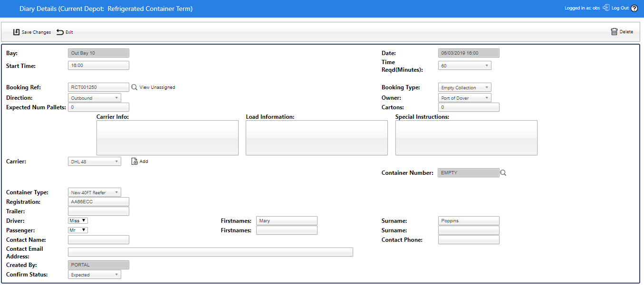Screen dimensions: 644x285
Task: Click the Save Changes disk icon
Action: pyautogui.click(x=16, y=32)
